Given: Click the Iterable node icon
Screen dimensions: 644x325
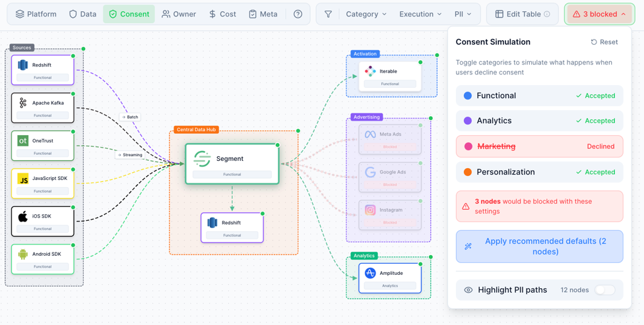Looking at the screenshot, I should pos(370,71).
